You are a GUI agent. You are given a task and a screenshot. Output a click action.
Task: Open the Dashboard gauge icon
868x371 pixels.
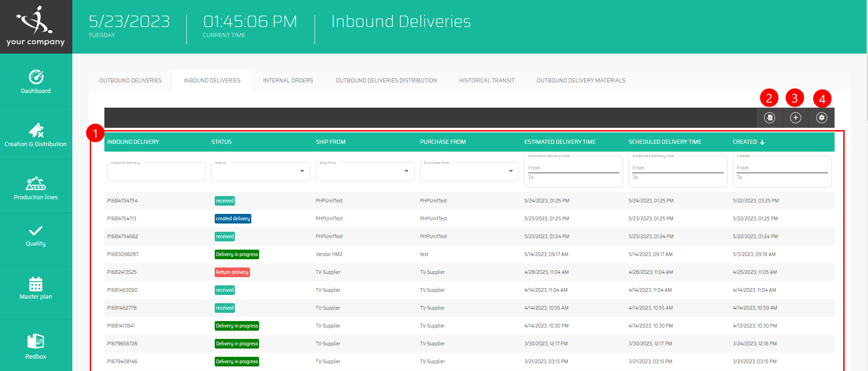(36, 77)
